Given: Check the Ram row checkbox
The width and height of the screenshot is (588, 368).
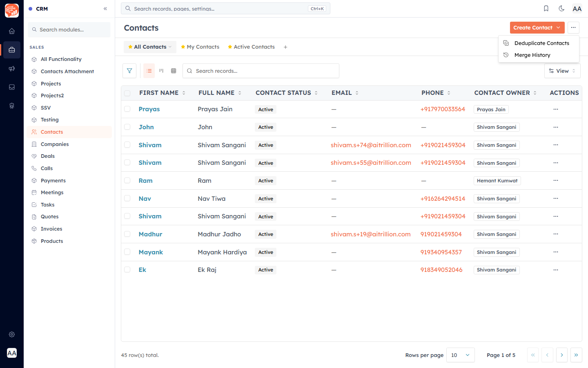Looking at the screenshot, I should [x=127, y=180].
